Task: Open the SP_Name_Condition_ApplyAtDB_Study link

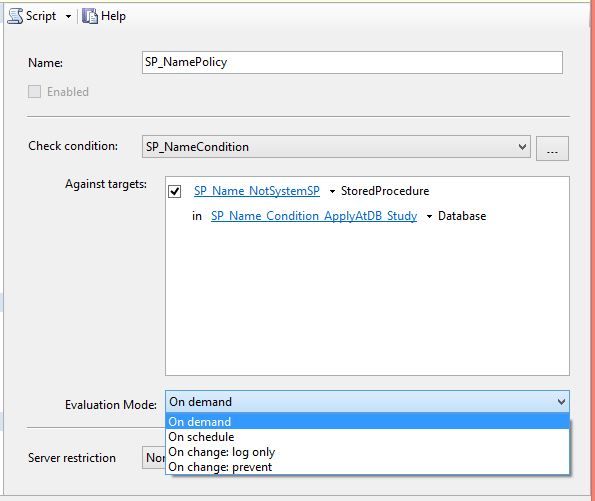Action: click(314, 216)
